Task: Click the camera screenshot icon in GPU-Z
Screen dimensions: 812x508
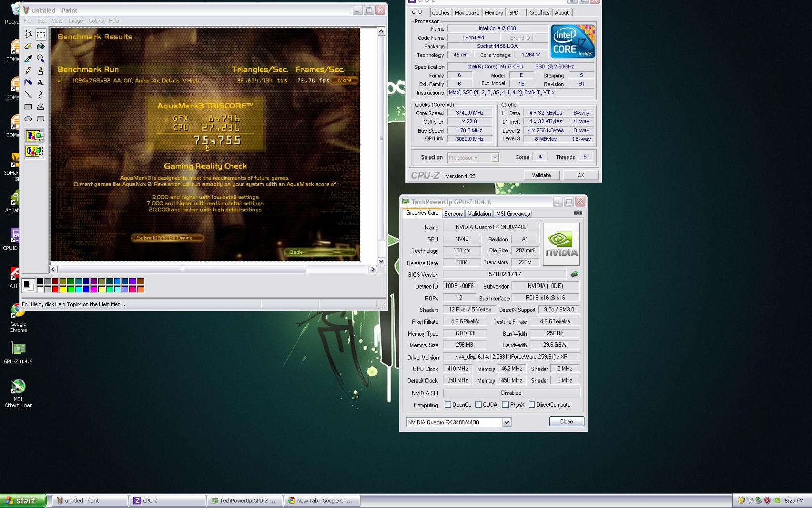Action: (578, 213)
